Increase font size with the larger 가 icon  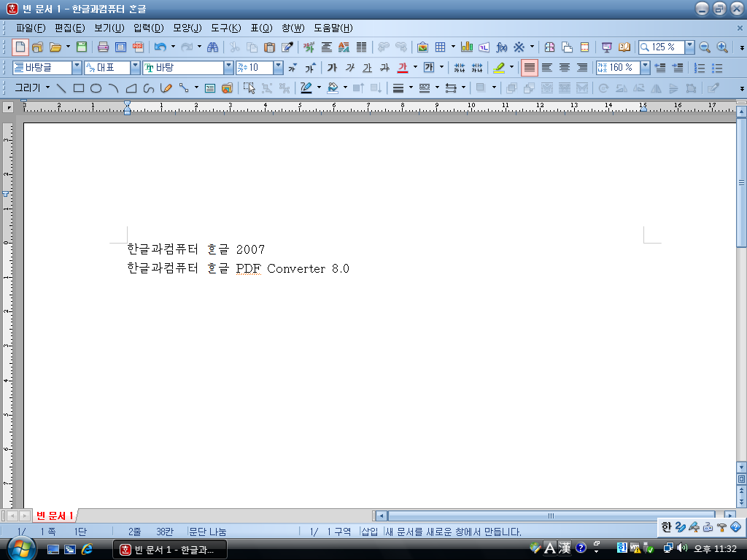pyautogui.click(x=311, y=68)
